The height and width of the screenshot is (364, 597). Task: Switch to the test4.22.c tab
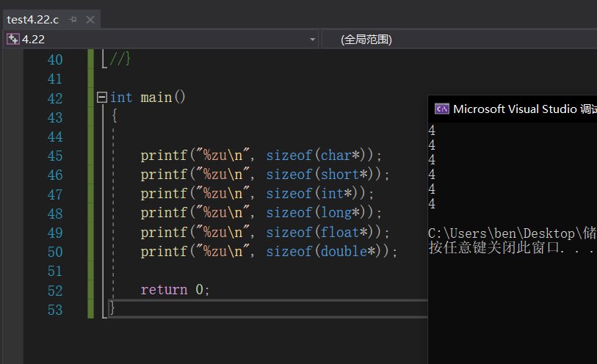32,20
